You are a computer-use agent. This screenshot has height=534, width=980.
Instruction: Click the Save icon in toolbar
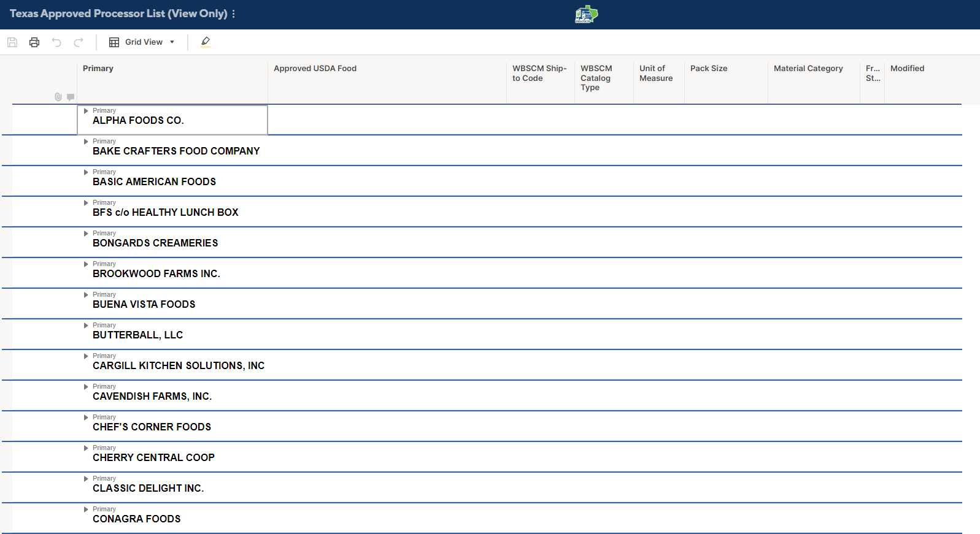12,42
